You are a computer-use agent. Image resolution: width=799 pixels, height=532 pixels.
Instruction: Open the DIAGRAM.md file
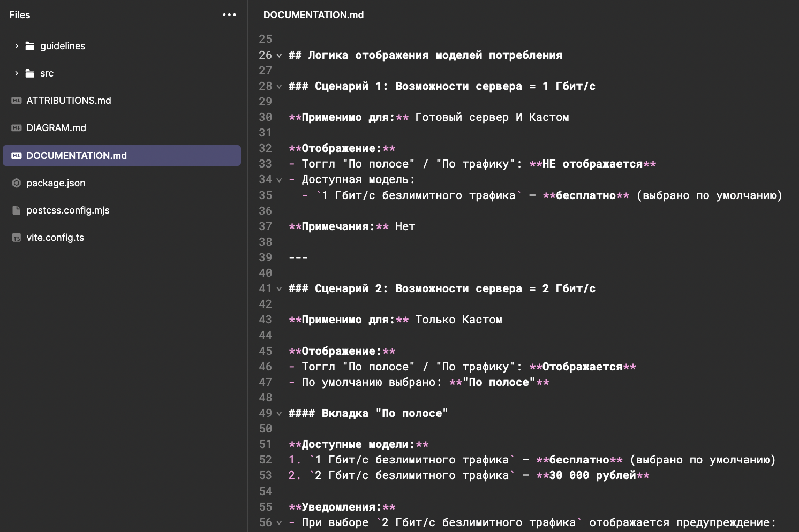(x=56, y=127)
